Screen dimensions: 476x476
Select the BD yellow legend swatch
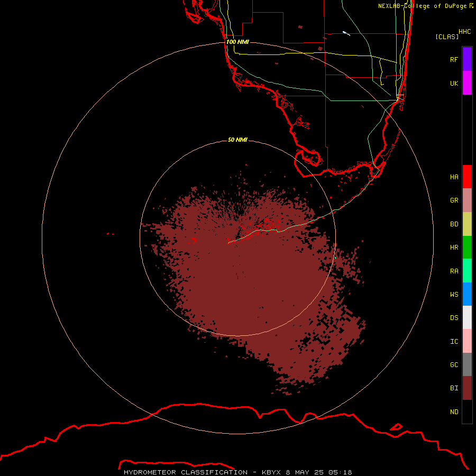point(467,224)
